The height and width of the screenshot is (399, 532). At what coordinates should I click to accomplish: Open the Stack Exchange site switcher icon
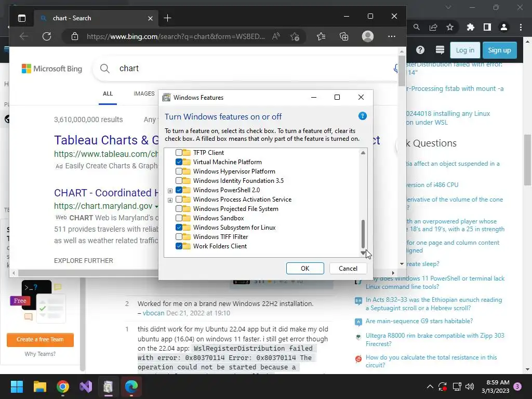[x=440, y=50]
